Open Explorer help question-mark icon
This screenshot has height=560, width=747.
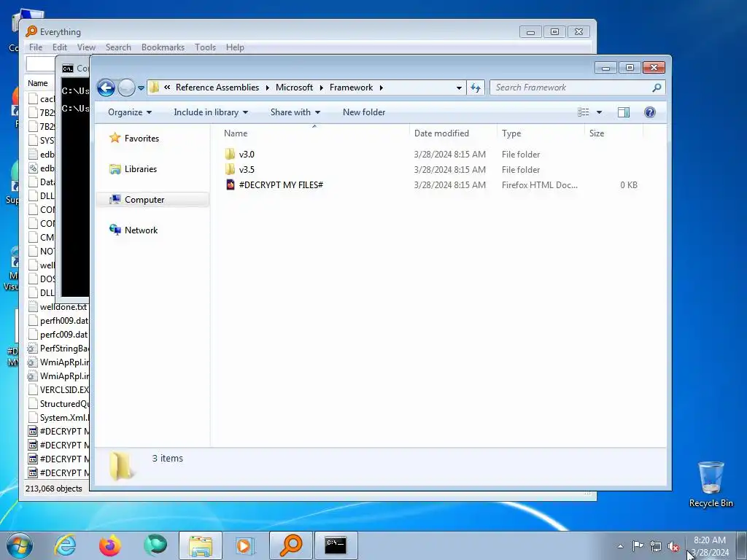649,112
